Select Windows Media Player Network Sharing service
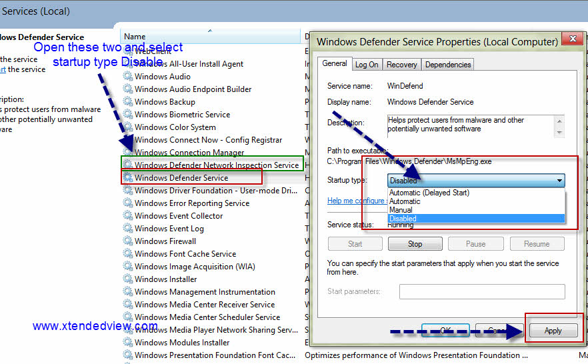The width and height of the screenshot is (588, 364). point(217,330)
